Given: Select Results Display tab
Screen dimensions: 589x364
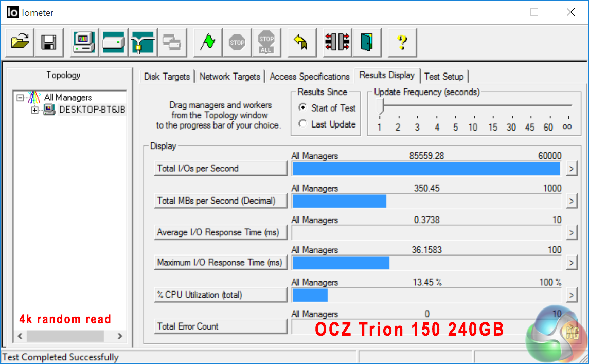Looking at the screenshot, I should (387, 75).
